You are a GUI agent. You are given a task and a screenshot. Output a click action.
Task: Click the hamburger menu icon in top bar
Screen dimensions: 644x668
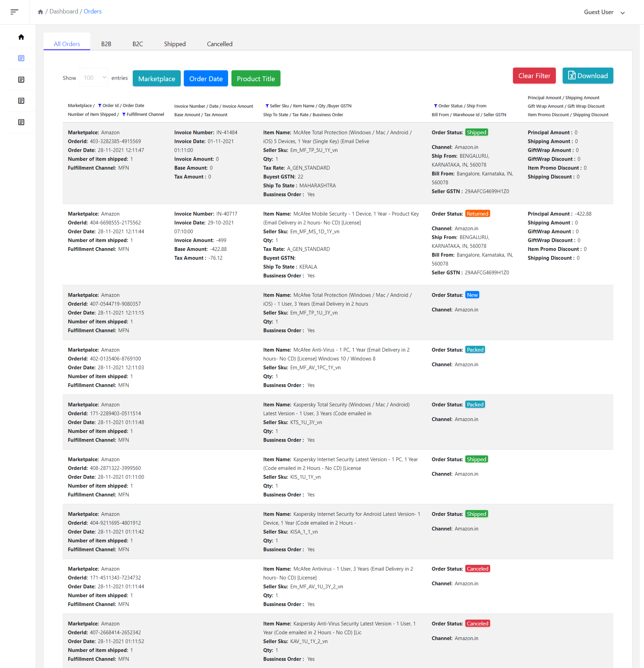pos(14,12)
